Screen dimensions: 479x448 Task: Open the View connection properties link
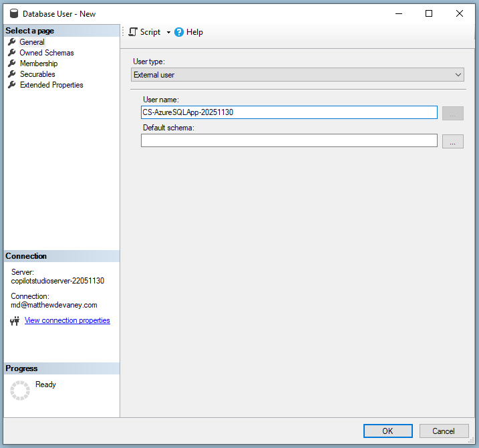[67, 320]
